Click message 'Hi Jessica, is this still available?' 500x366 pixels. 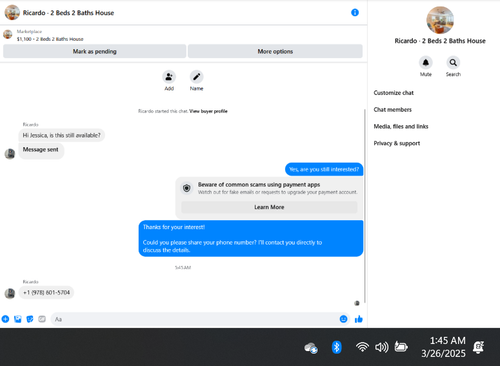[61, 135]
